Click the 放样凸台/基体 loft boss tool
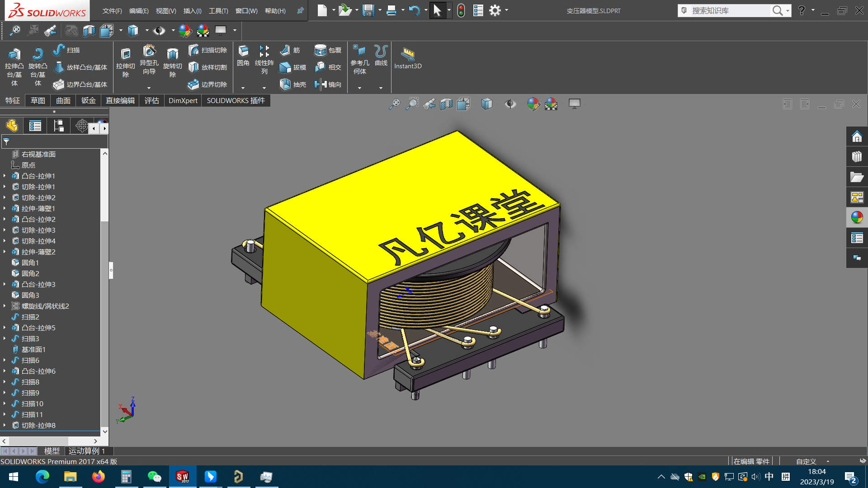The width and height of the screenshot is (868, 488). pos(80,67)
